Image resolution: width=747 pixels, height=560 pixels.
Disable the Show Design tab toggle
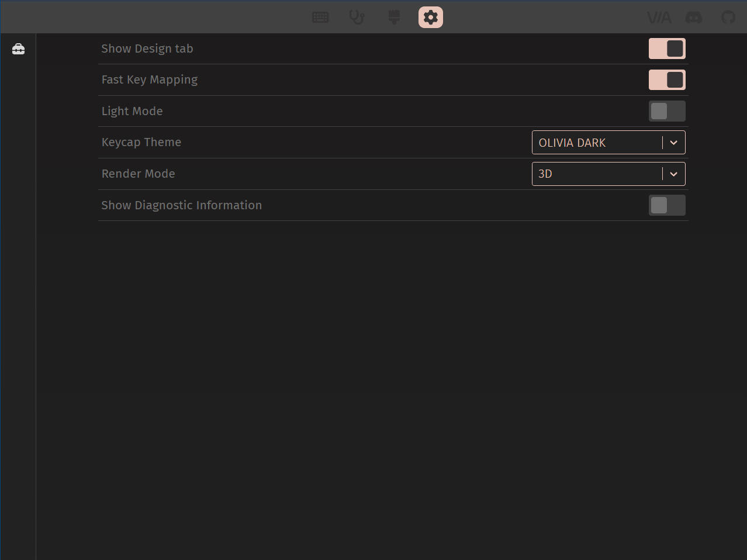click(x=667, y=49)
